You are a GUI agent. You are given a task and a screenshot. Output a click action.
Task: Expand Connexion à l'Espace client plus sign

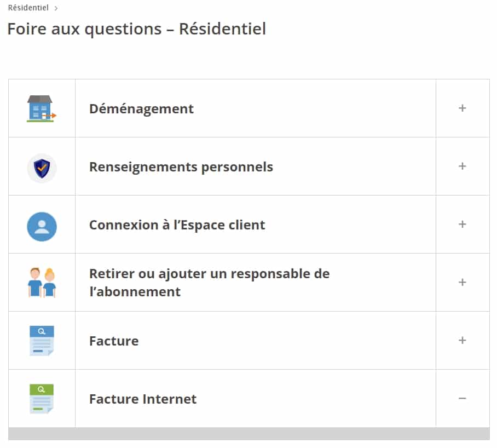462,225
